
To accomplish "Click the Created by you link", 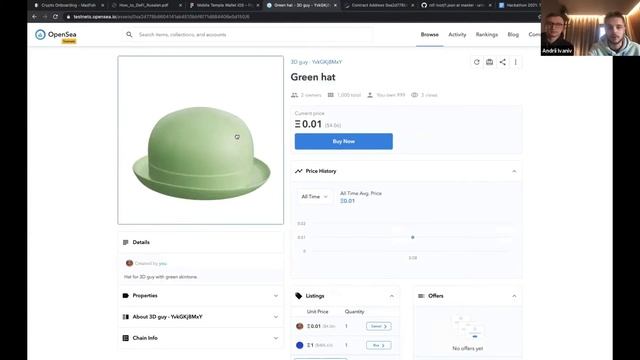I will [x=151, y=263].
